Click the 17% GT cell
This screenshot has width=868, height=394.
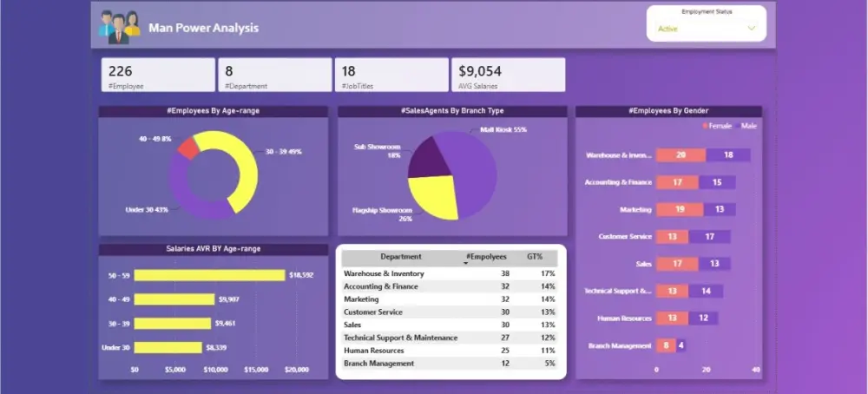(549, 273)
